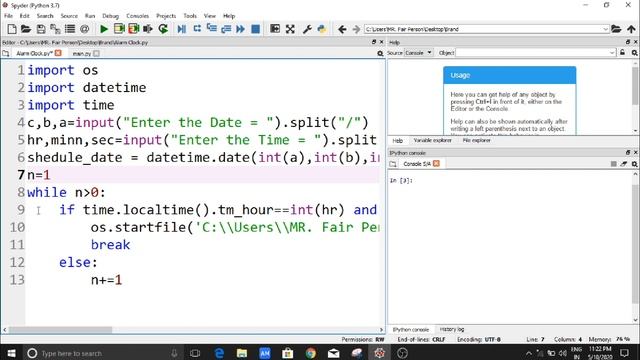This screenshot has width=640, height=360.
Task: Switch to the File explorer tab
Action: coord(476,140)
